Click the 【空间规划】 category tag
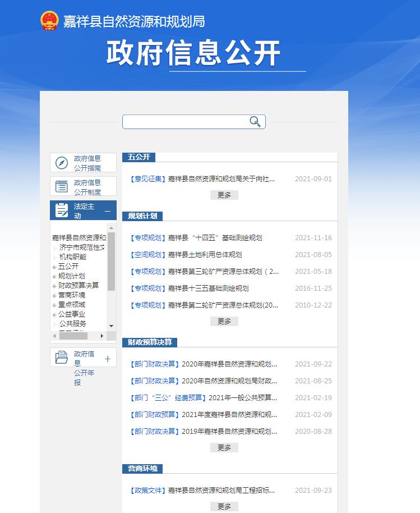Screen dimensions: 420x513 click(148, 255)
